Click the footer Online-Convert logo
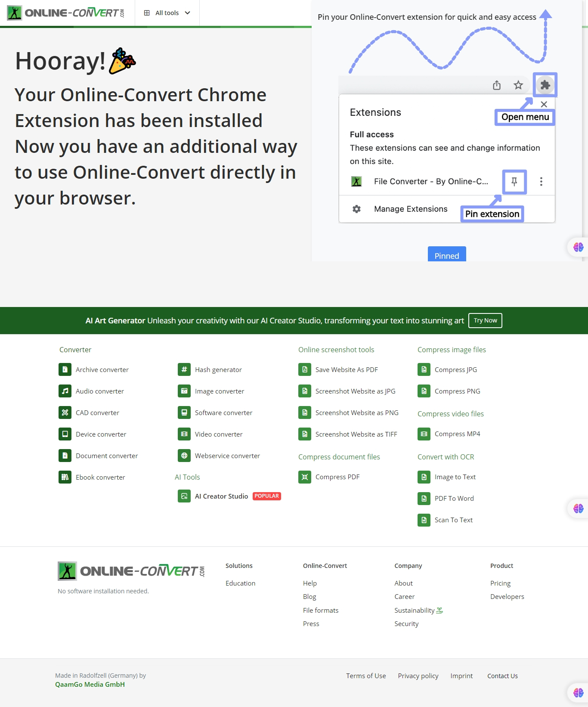This screenshot has width=588, height=707. [x=131, y=571]
